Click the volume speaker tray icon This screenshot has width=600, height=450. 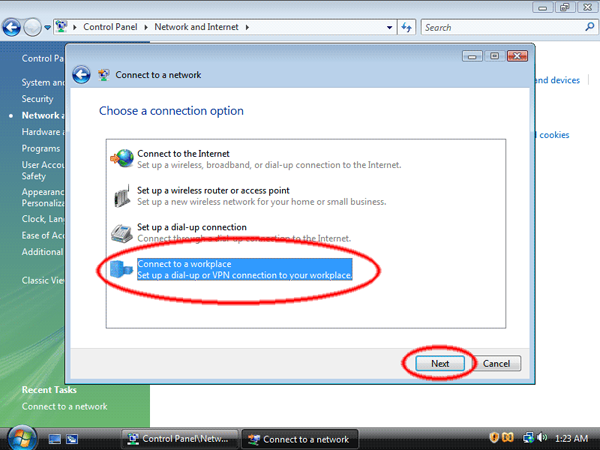[541, 437]
